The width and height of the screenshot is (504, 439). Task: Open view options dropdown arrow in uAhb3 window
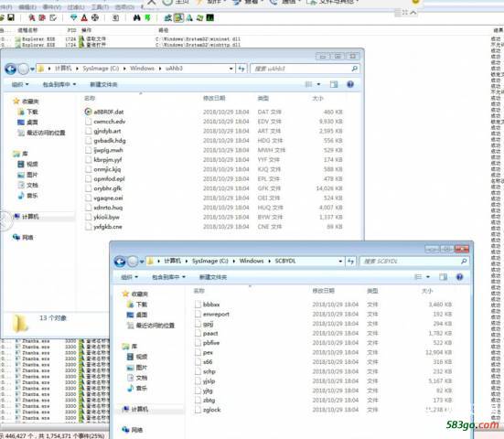pyautogui.click(x=318, y=84)
